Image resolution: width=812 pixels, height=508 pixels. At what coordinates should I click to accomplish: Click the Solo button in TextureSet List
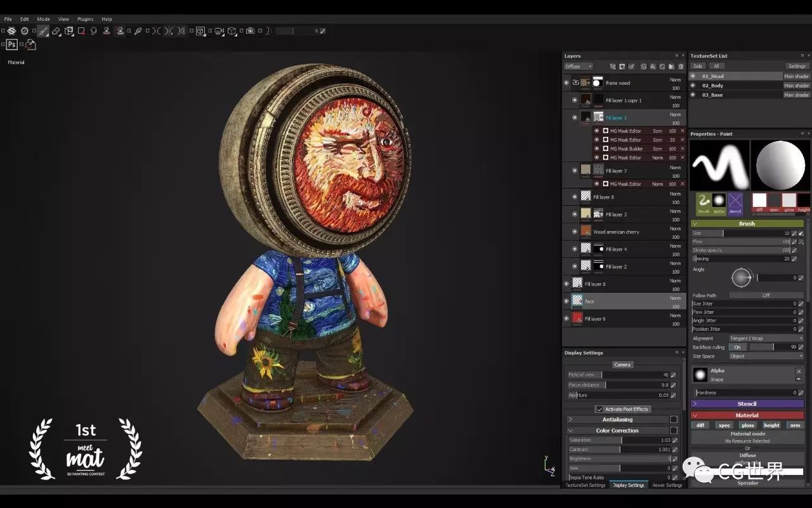(698, 66)
